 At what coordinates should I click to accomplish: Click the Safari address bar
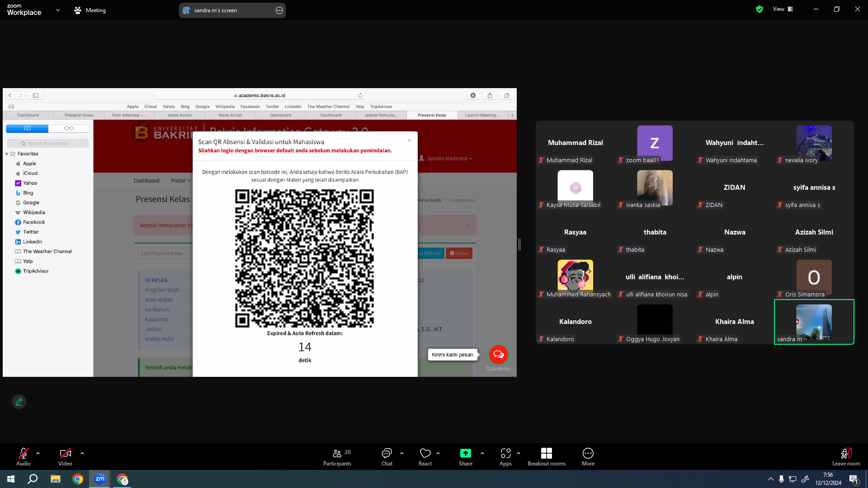pos(259,95)
